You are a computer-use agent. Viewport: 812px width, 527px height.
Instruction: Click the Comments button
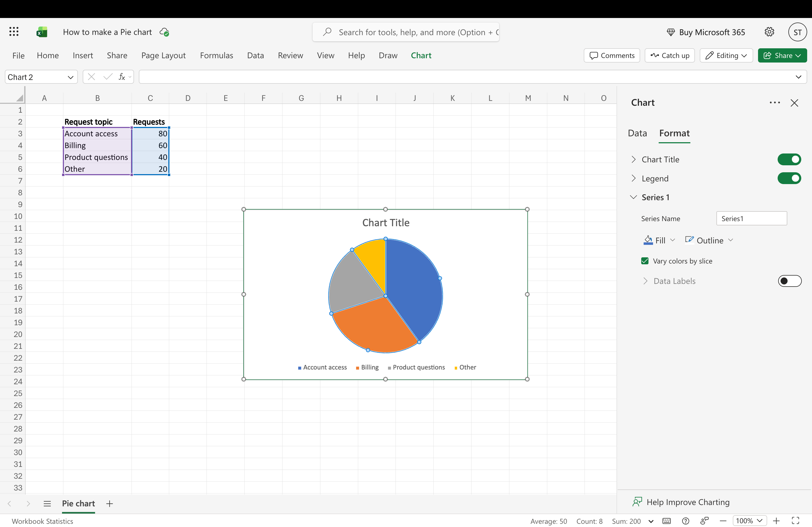coord(612,55)
